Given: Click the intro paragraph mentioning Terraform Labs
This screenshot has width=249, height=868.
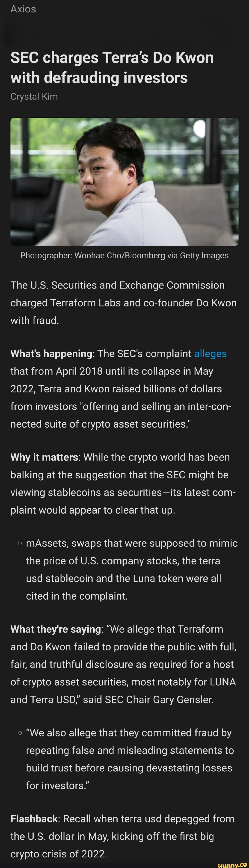Looking at the screenshot, I should [124, 303].
